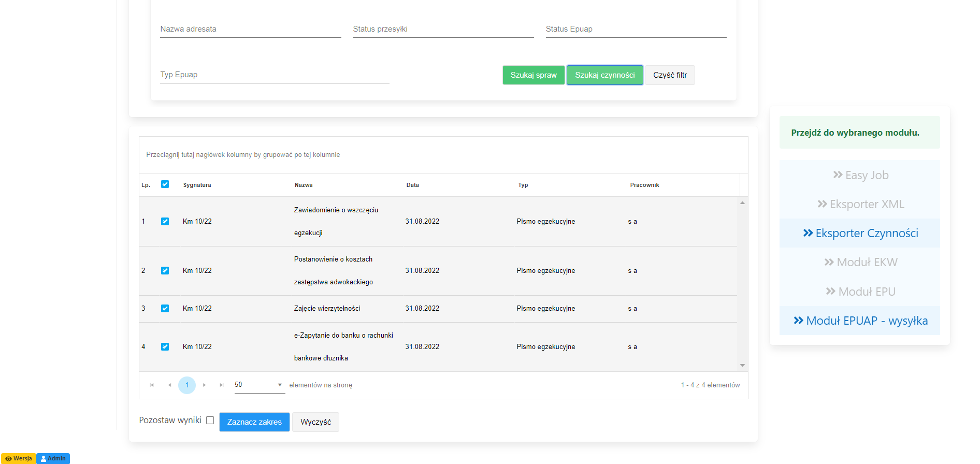Click Km 10/22 in Zajęcie wierzytelności row

197,308
